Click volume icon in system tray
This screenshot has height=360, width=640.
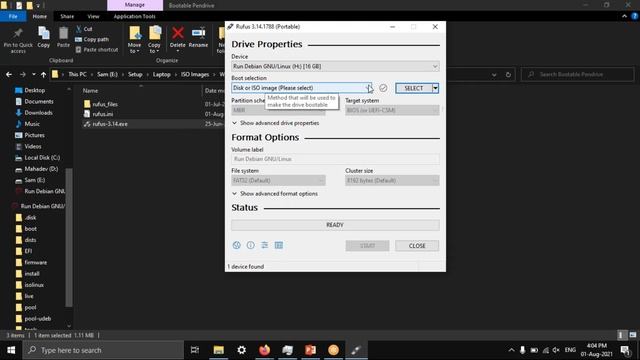tap(556, 350)
